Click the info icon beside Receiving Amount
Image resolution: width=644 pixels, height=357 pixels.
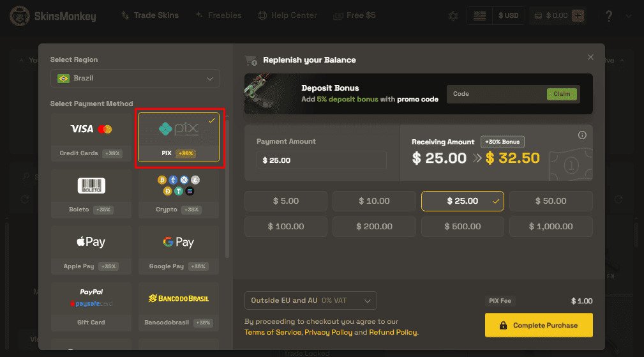point(582,135)
